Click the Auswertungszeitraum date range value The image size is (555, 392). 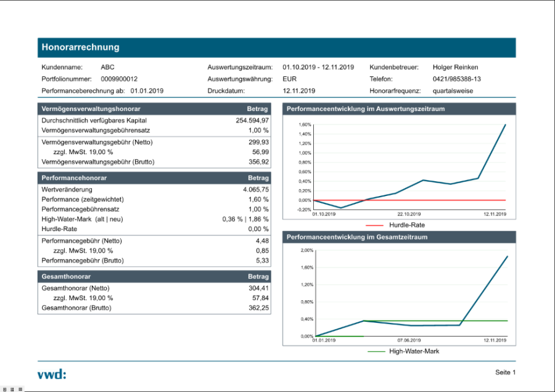coord(318,67)
